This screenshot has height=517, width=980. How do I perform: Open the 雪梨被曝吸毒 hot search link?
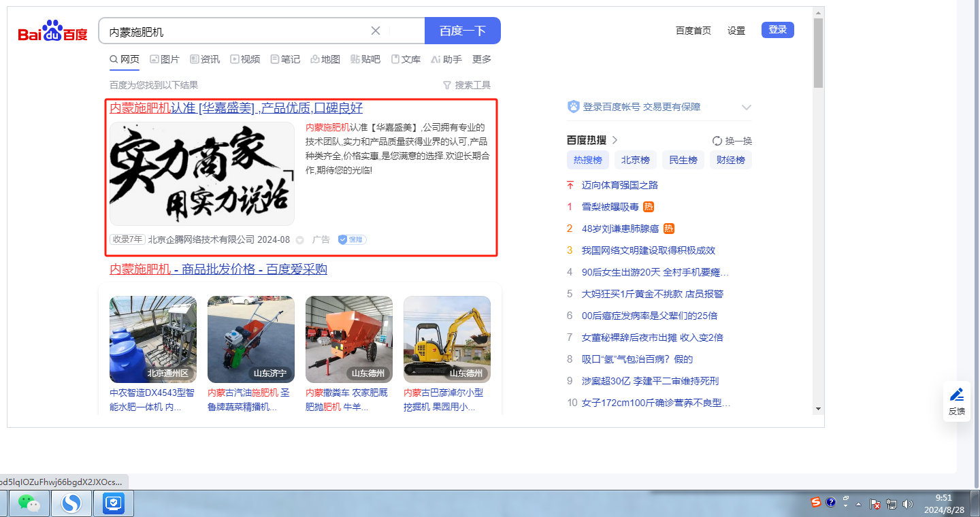(610, 207)
